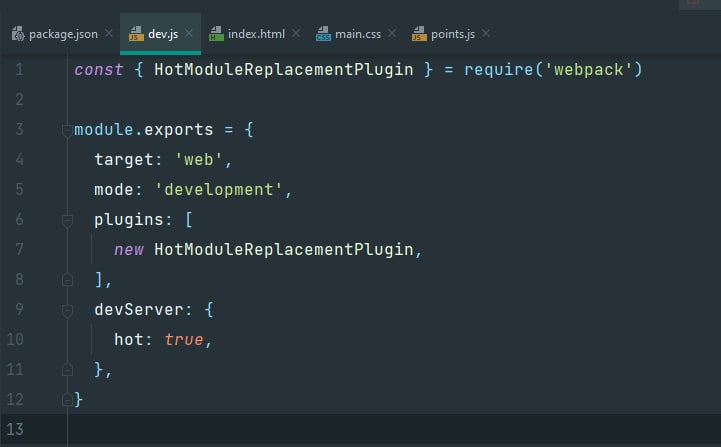The height and width of the screenshot is (447, 721).
Task: Collapse the module.exports block on line 3
Action: point(67,131)
